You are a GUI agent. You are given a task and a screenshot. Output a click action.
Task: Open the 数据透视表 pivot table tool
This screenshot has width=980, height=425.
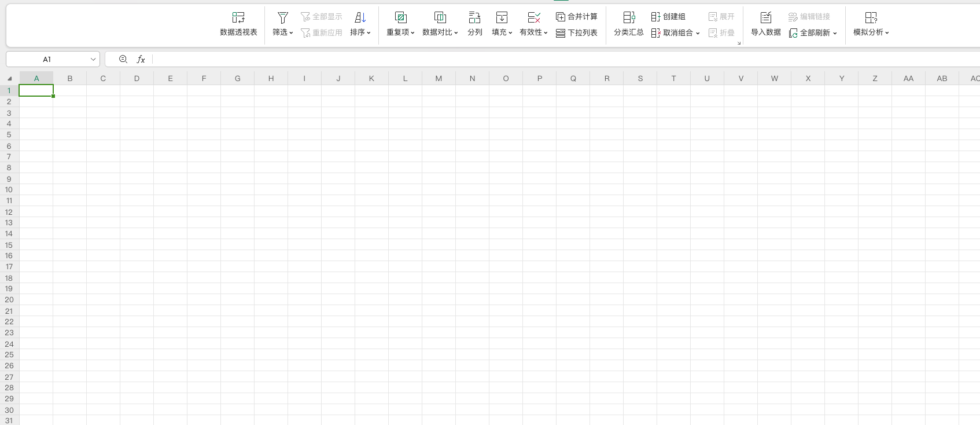coord(238,24)
